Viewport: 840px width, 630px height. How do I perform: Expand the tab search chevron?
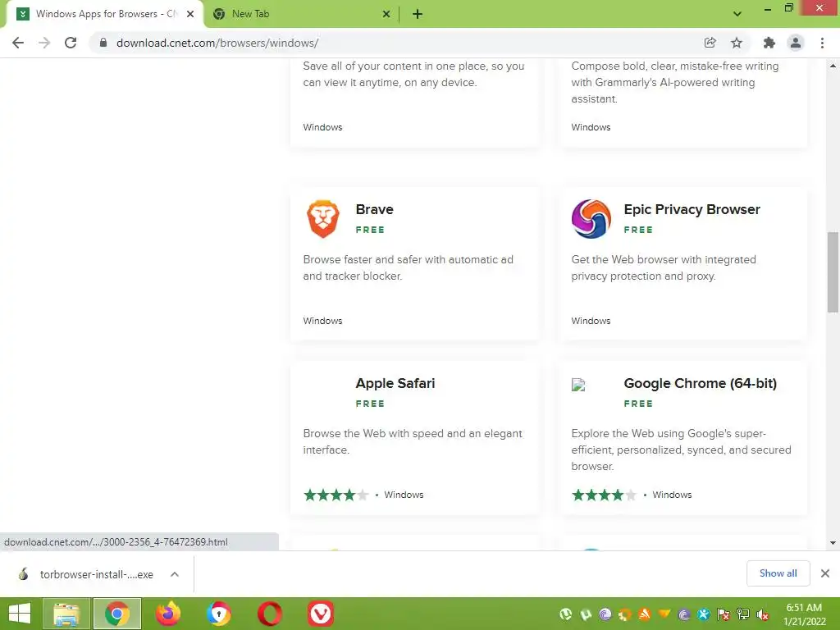click(x=737, y=14)
